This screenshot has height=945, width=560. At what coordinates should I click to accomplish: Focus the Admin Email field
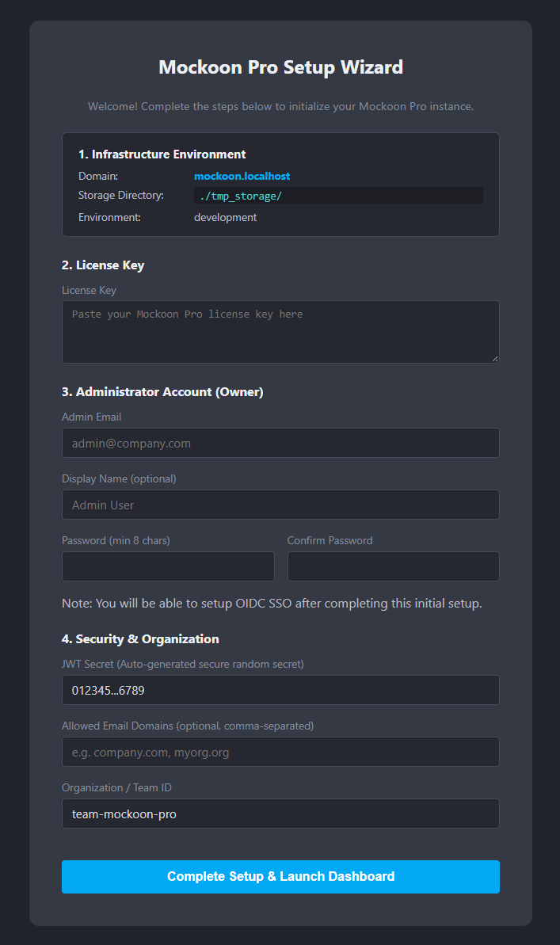[280, 443]
